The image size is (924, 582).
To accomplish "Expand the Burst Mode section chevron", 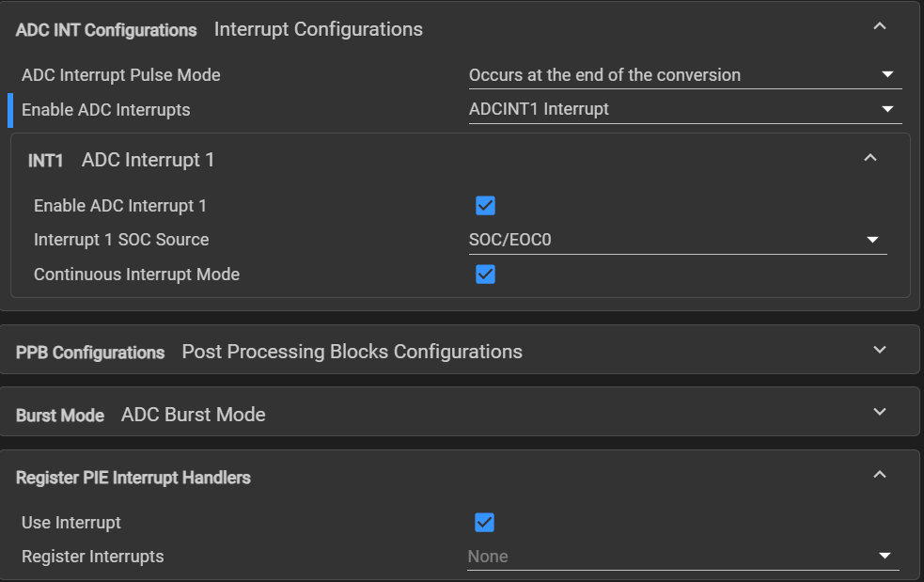I will (x=880, y=413).
